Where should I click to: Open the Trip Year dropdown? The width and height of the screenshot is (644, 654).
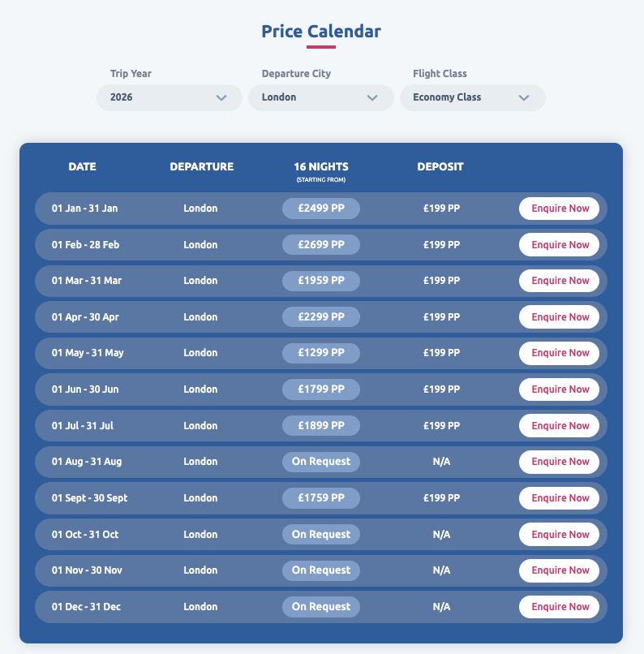click(x=169, y=97)
